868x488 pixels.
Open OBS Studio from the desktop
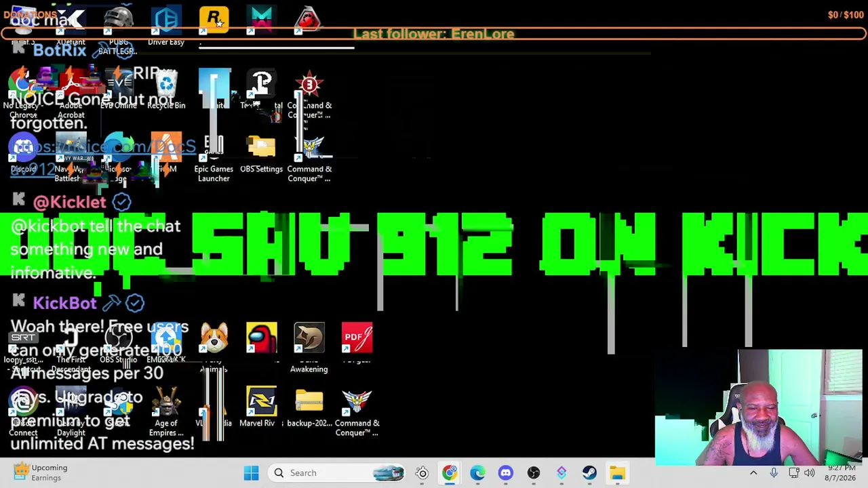tap(119, 344)
